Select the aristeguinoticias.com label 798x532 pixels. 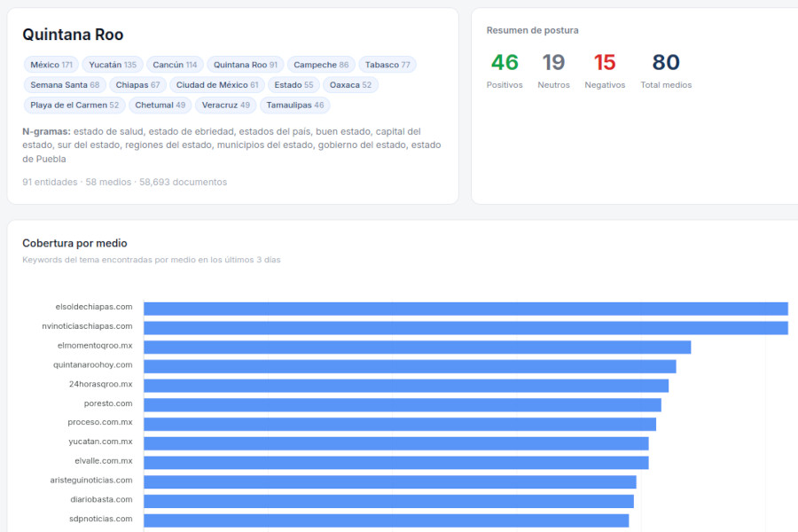pos(91,480)
